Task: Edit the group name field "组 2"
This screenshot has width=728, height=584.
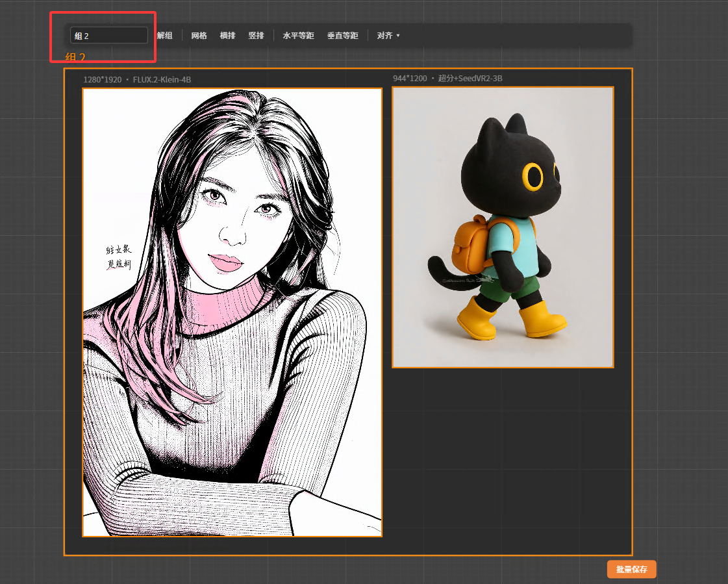Action: tap(109, 35)
